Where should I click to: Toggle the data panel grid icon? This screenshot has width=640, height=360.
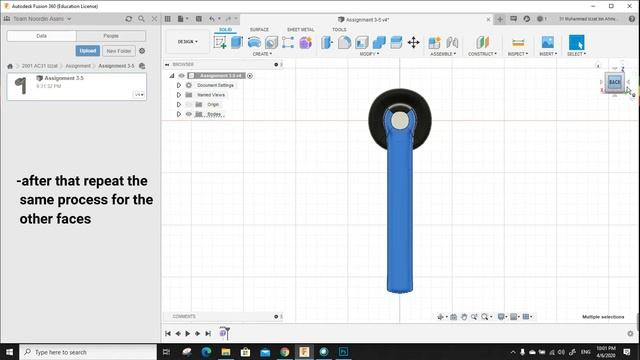(x=168, y=19)
